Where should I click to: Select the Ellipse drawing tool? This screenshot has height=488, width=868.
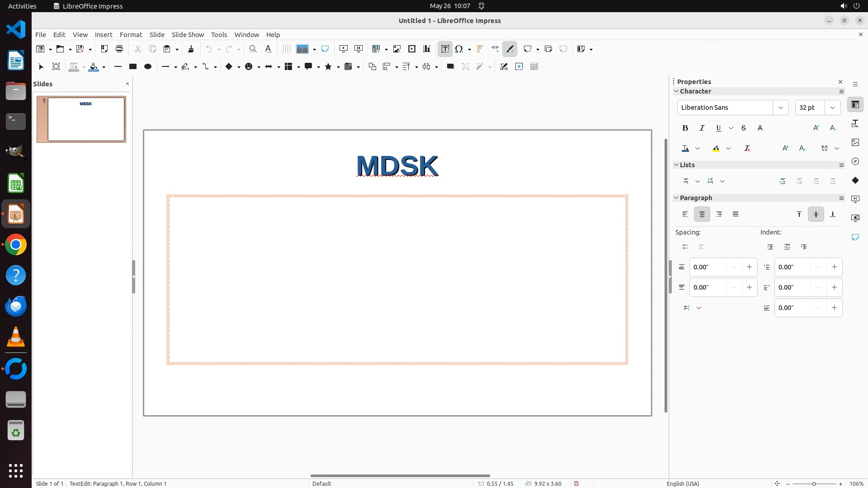click(147, 67)
